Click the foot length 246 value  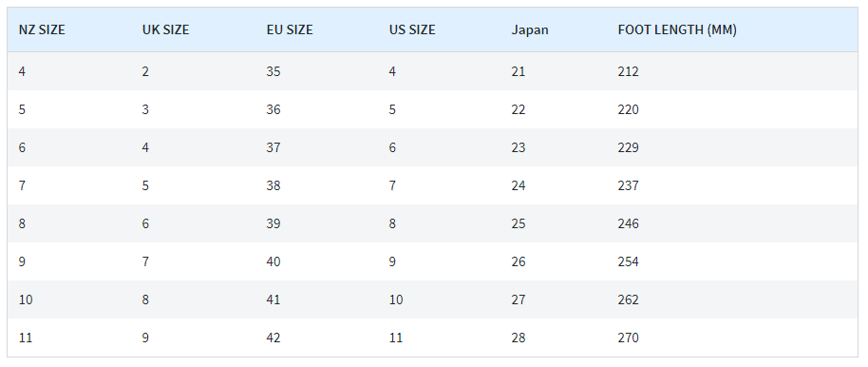coord(629,223)
